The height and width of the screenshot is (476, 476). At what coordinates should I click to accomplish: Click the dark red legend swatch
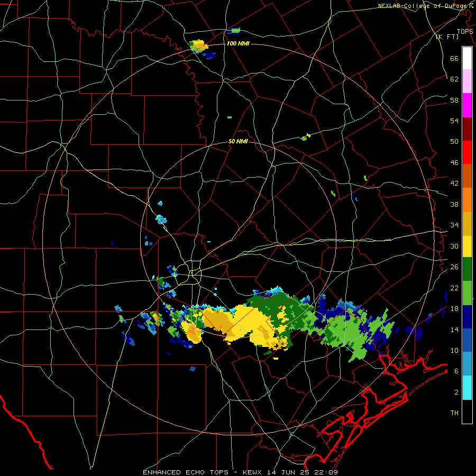467,129
